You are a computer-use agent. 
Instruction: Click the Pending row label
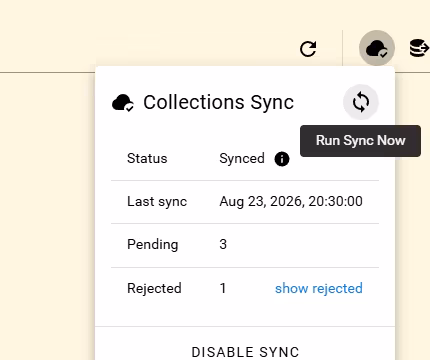(x=153, y=245)
